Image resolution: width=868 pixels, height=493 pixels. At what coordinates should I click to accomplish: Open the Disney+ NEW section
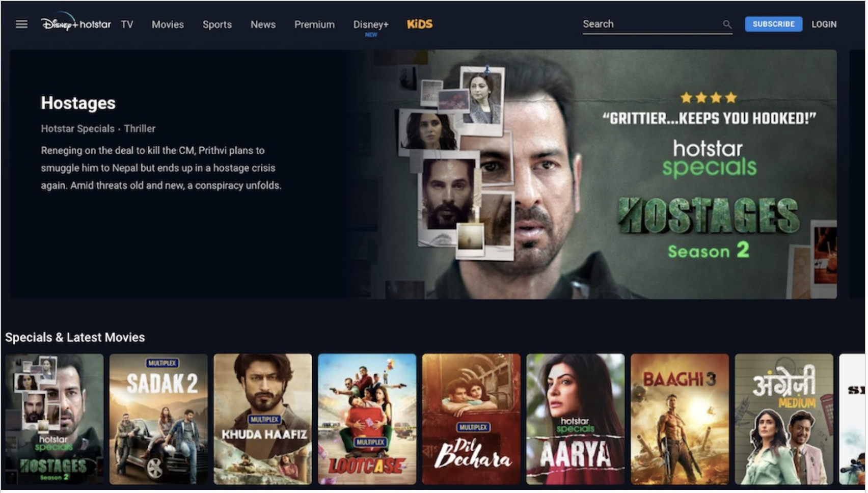tap(371, 27)
